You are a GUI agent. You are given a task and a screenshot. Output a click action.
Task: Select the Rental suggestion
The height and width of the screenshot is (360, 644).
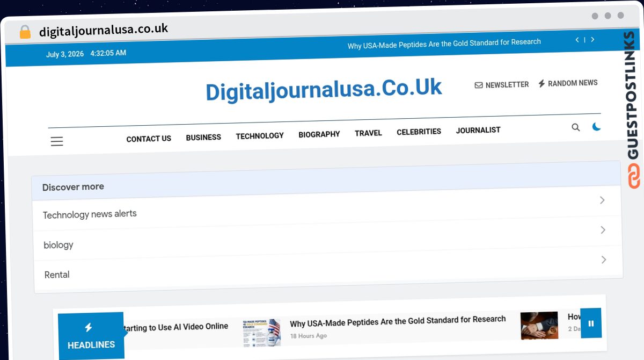[57, 275]
